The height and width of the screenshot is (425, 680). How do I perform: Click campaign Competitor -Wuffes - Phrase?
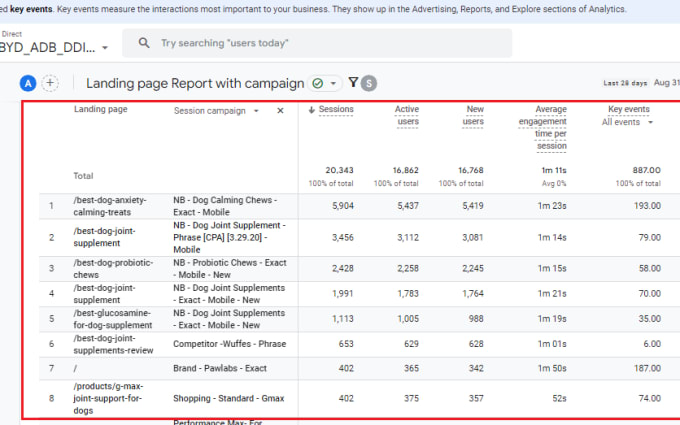[x=229, y=344]
